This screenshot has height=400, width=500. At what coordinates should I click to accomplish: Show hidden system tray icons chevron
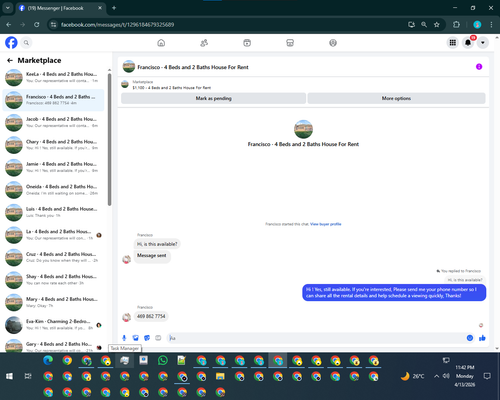[436, 376]
